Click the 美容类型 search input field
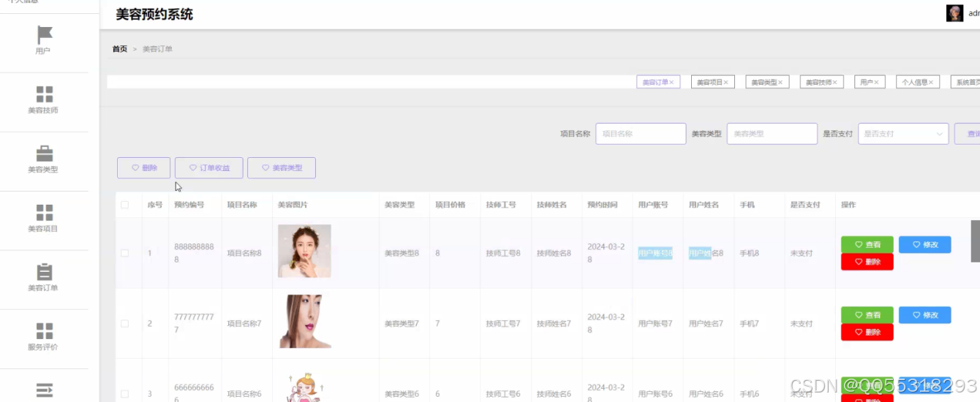Screen dimensions: 980x402 click(772, 134)
